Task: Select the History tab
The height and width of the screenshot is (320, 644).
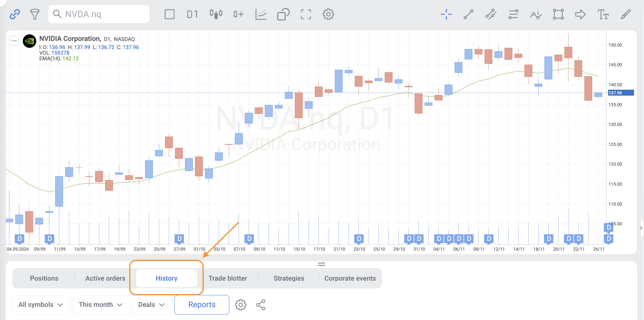Action: pos(167,278)
